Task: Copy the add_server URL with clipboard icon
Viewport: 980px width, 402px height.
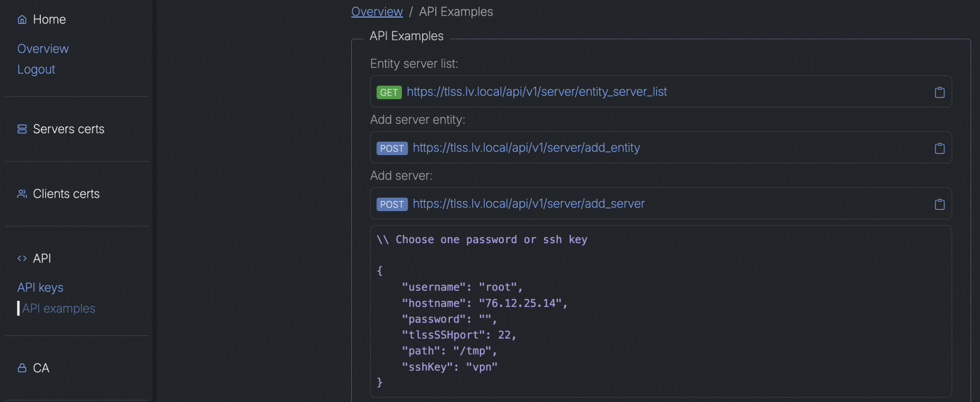Action: [x=940, y=204]
